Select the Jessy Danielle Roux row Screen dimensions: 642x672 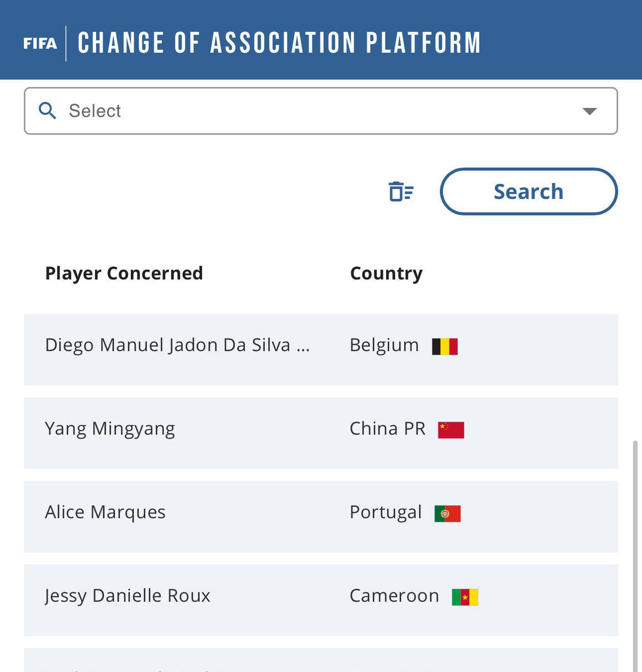[321, 600]
